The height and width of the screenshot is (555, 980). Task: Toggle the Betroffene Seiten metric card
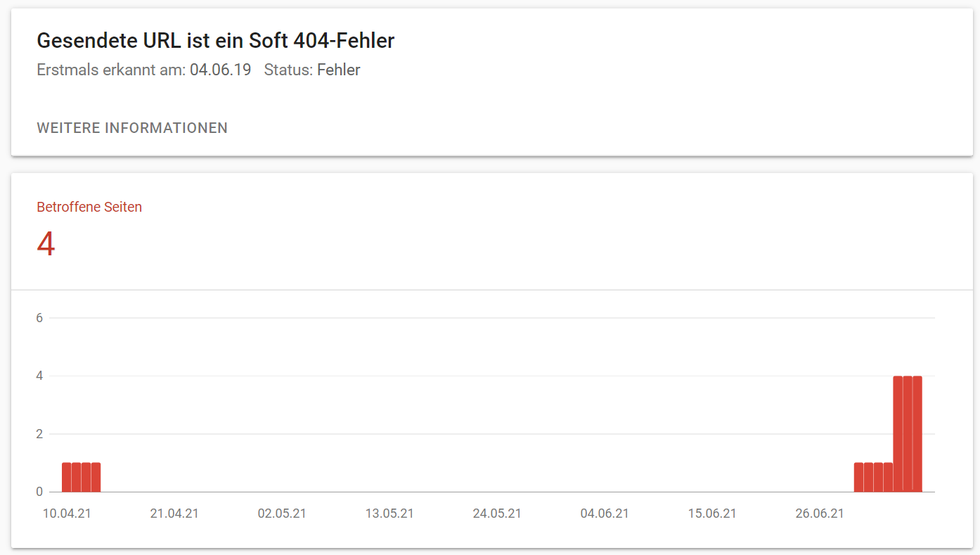pyautogui.click(x=89, y=207)
